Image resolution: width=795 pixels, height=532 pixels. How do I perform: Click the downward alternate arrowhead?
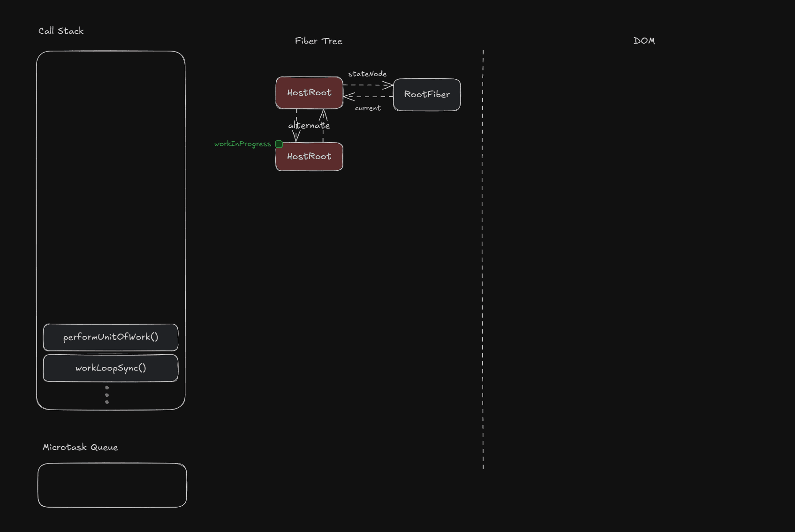[x=296, y=137]
